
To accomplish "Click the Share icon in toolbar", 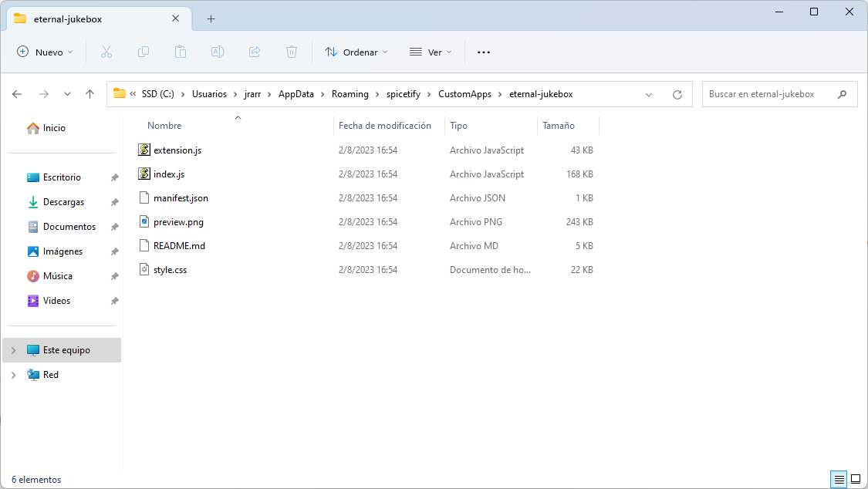I will [x=255, y=52].
